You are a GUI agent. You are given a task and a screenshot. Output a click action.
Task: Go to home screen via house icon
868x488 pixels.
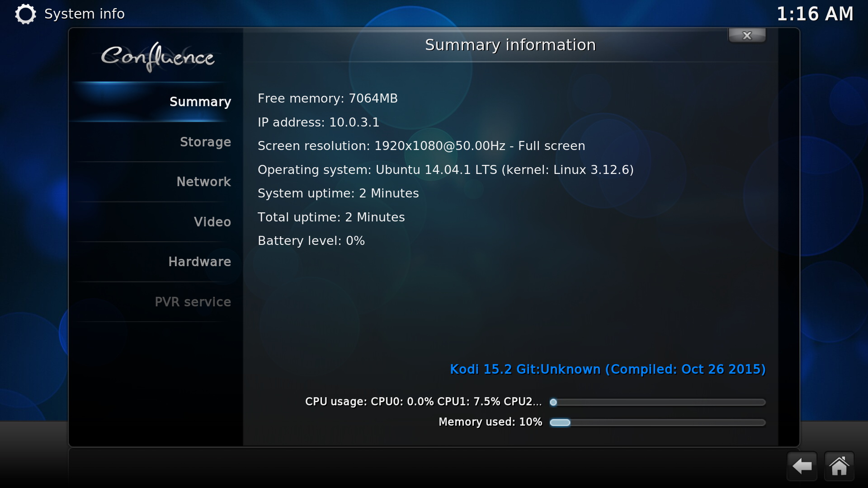(839, 466)
